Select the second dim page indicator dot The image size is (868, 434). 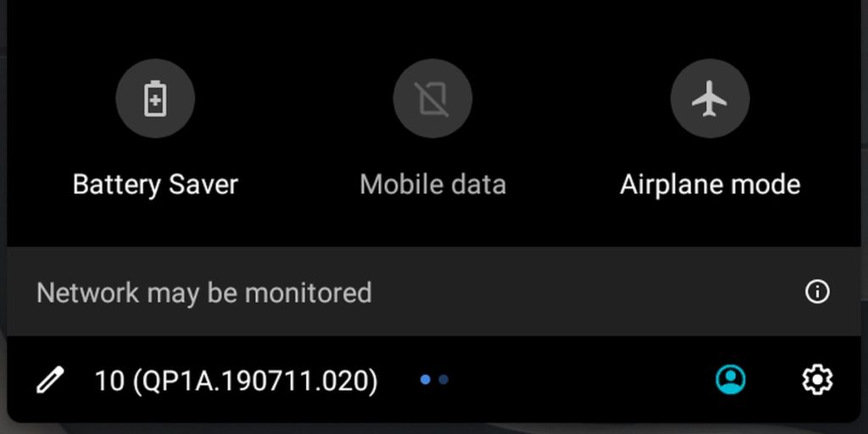point(442,380)
